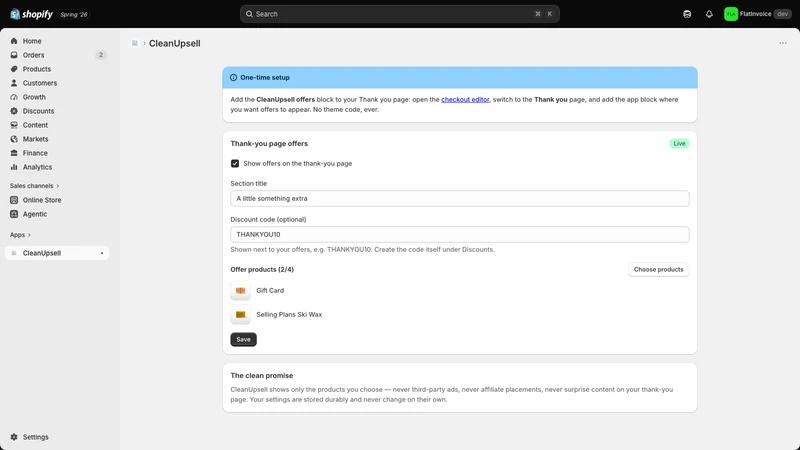Click the Analytics bar chart icon
This screenshot has width=800, height=450.
point(14,167)
